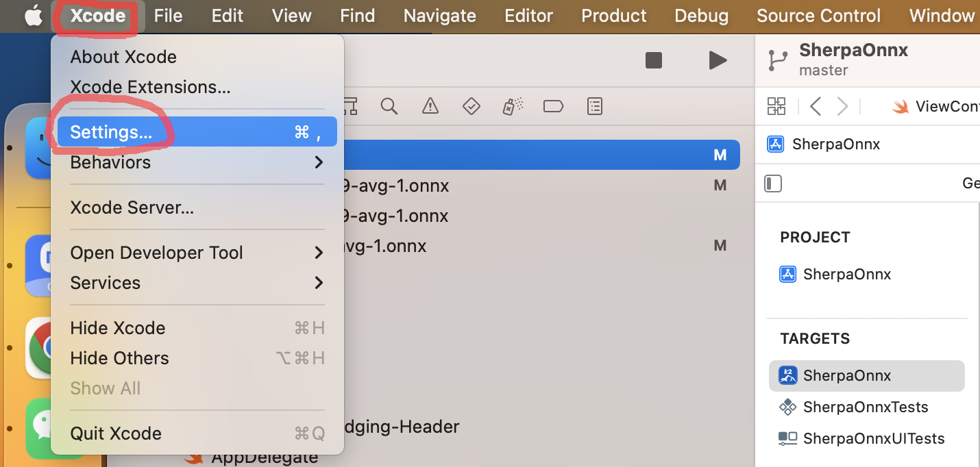Viewport: 980px width, 467px height.
Task: Show the Issue navigator warning icon
Action: click(x=430, y=106)
